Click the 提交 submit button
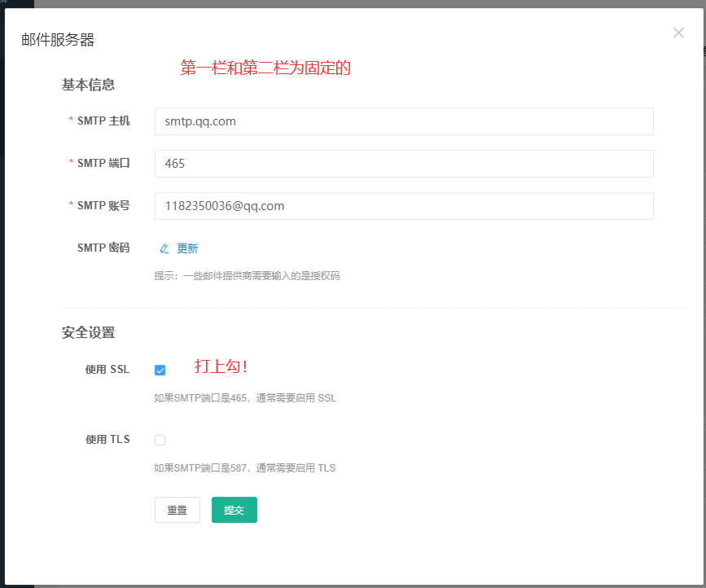The height and width of the screenshot is (588, 706). coord(234,510)
